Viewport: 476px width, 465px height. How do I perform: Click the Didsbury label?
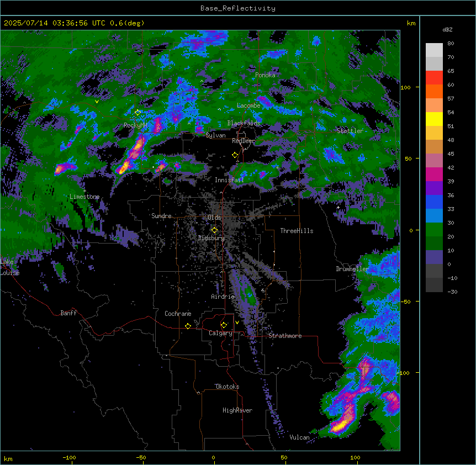tap(211, 238)
